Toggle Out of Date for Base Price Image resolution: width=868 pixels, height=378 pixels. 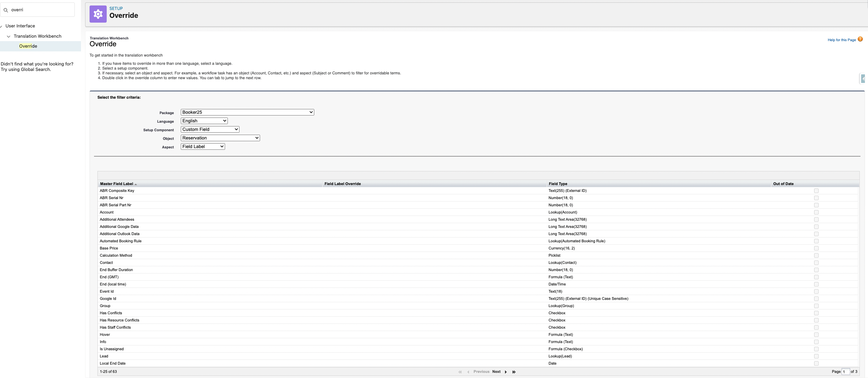(x=816, y=248)
